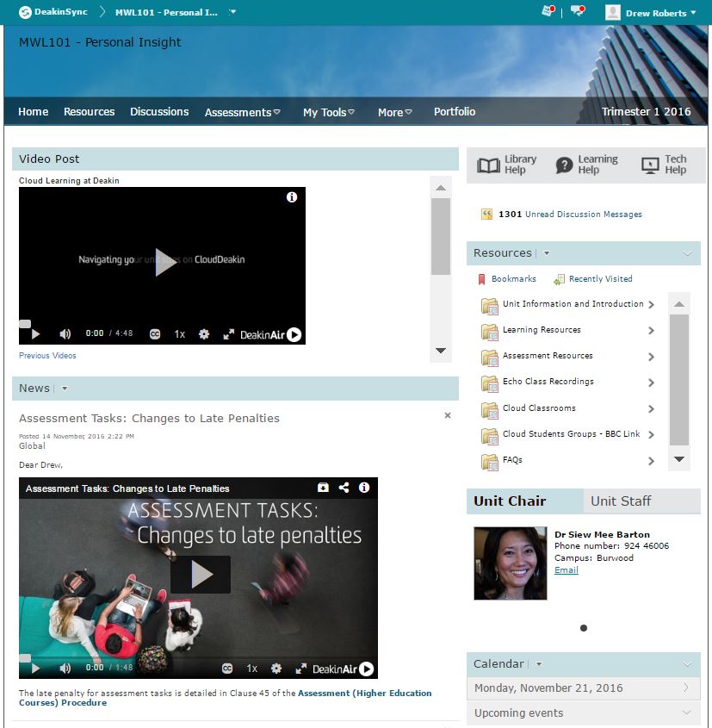712x728 pixels.
Task: Open the More dropdown menu
Action: click(394, 112)
